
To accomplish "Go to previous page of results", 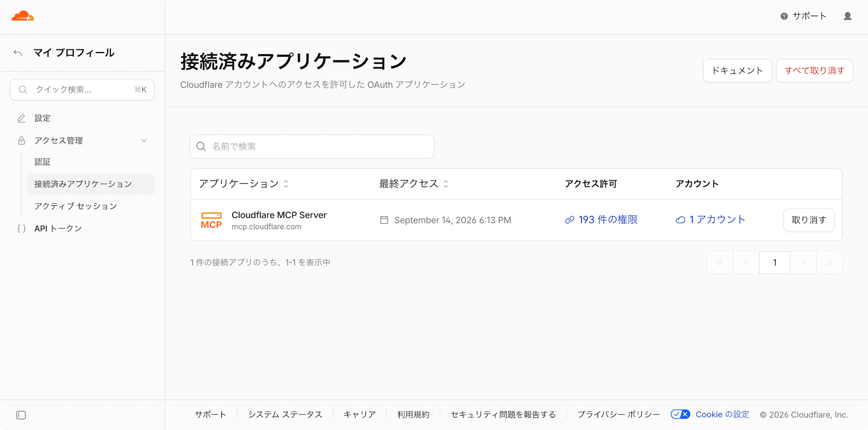I will pos(746,263).
